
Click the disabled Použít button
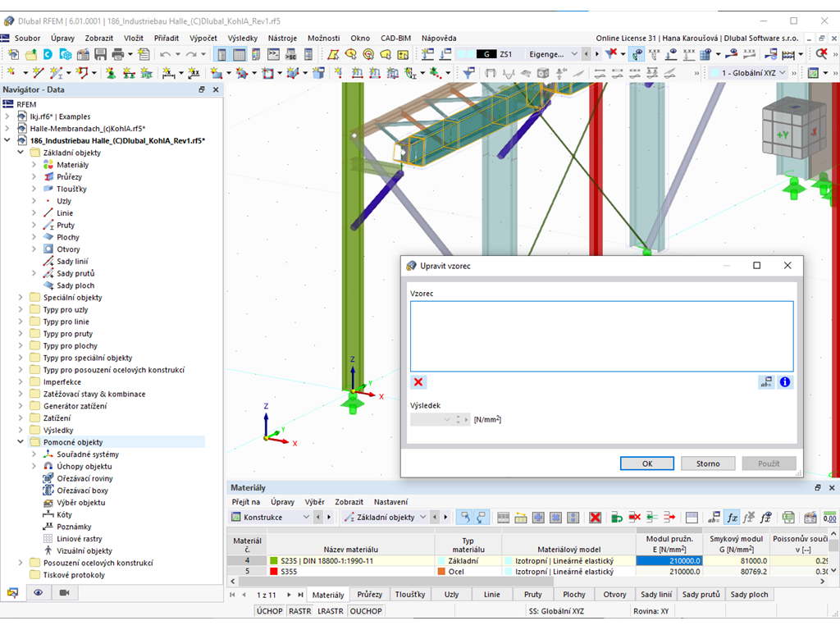769,463
